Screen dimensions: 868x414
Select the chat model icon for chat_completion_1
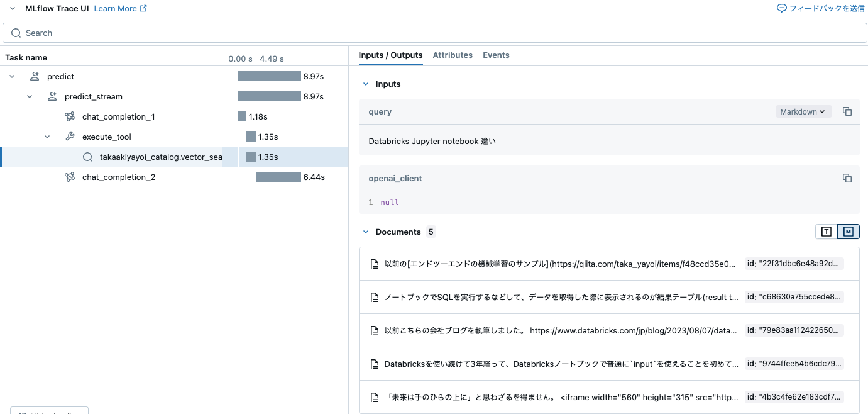70,116
